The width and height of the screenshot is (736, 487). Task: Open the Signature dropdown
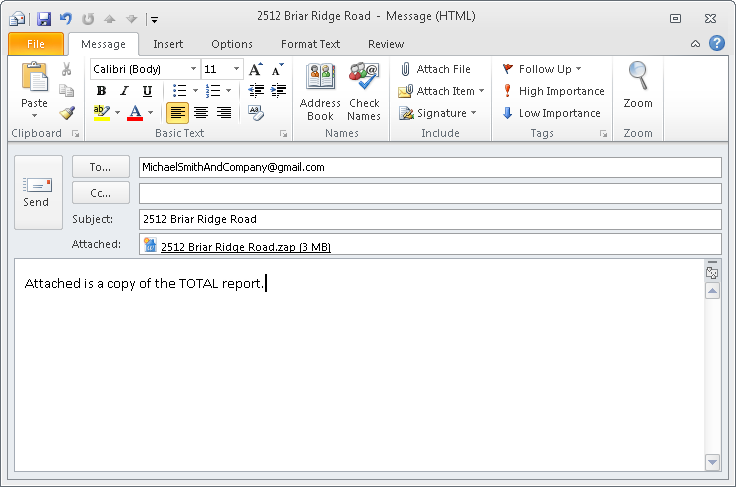437,113
